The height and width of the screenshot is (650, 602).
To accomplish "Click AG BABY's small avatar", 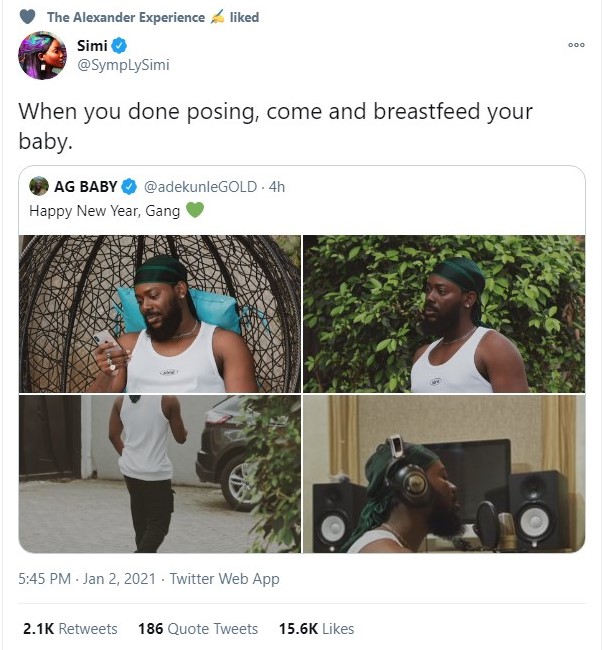I will click(x=39, y=186).
